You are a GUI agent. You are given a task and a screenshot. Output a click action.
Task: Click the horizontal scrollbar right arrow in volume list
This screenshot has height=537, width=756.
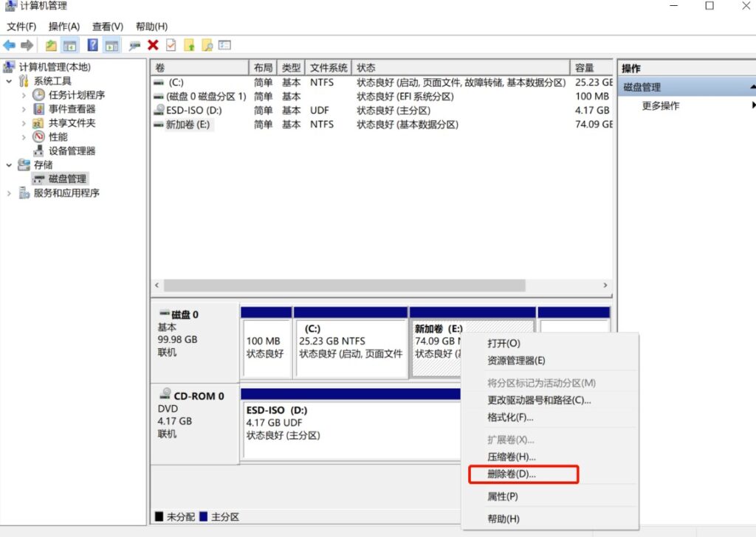tap(605, 285)
